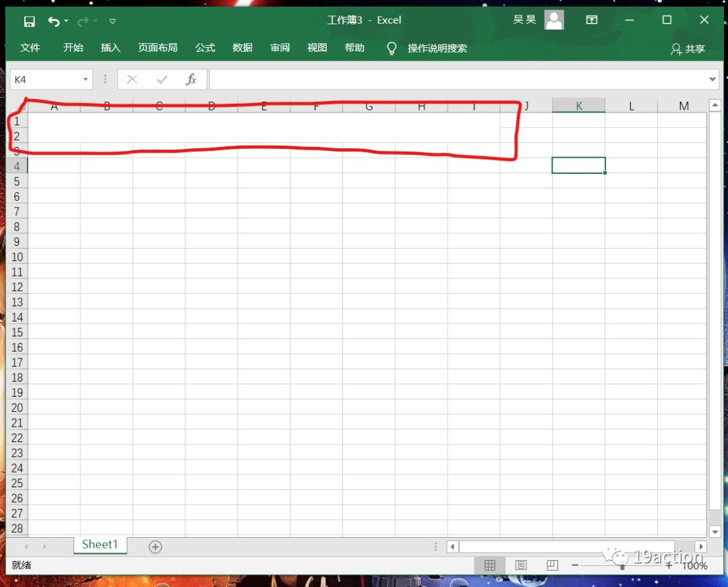728x587 pixels.
Task: Undo the last action
Action: 53,22
